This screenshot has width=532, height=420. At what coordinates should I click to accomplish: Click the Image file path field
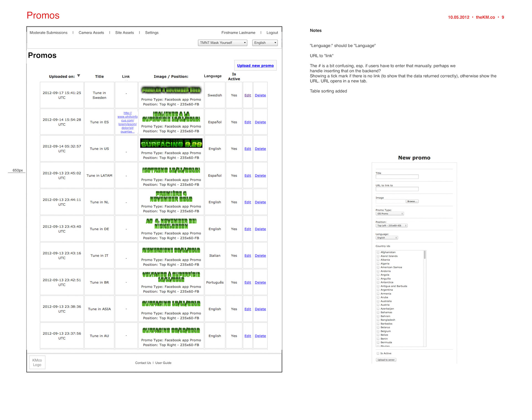pos(390,201)
